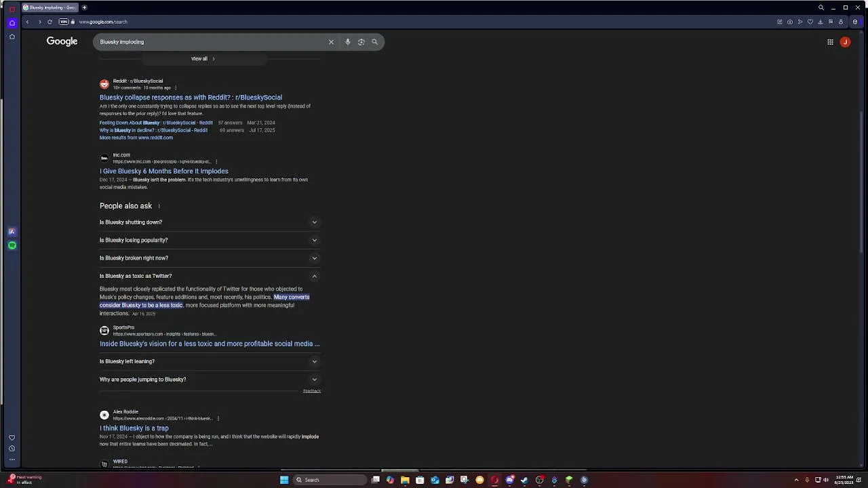Reload the current page

point(50,22)
